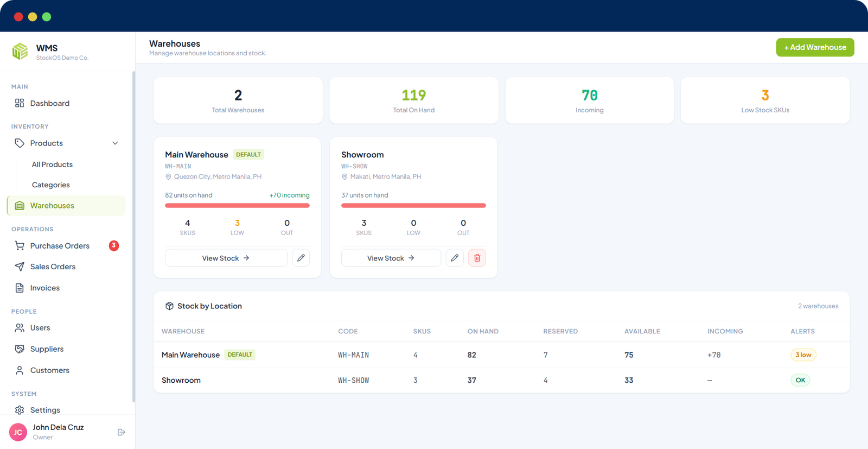Click the Purchase Orders notification badge
The width and height of the screenshot is (868, 449).
point(114,245)
